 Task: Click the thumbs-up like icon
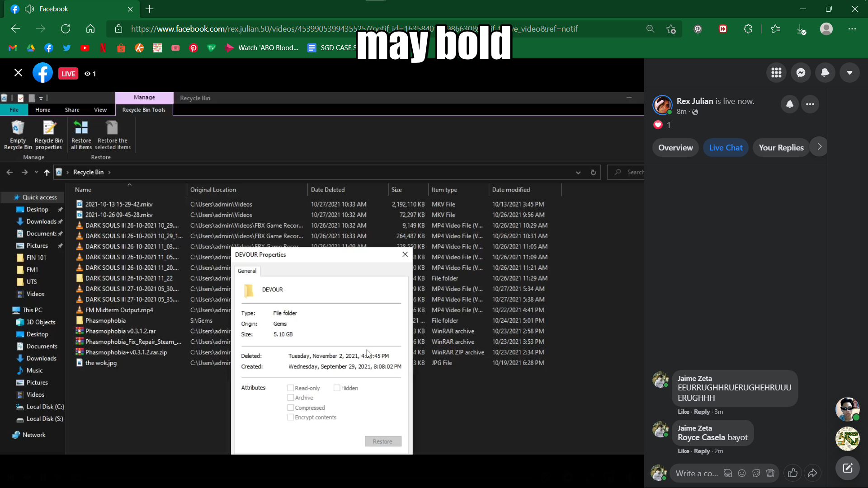[x=793, y=473]
